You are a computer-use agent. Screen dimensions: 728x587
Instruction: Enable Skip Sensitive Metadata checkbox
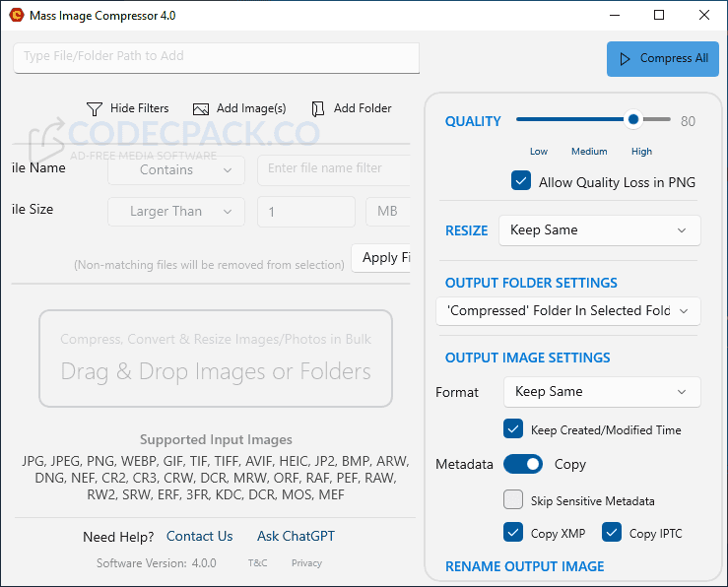click(x=513, y=500)
